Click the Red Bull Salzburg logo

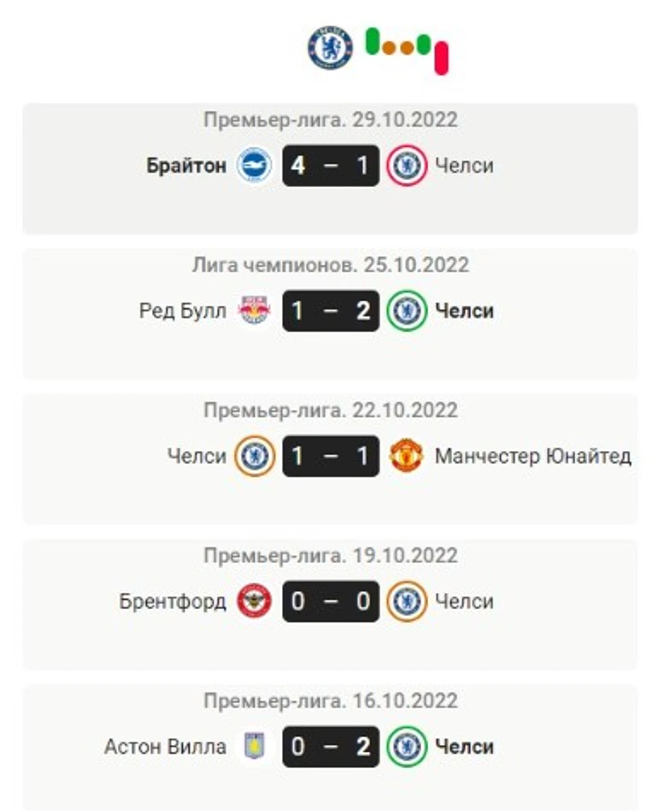(x=254, y=310)
